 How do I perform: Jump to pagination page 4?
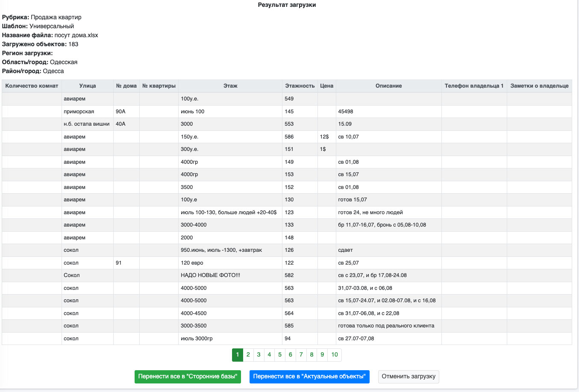(269, 355)
